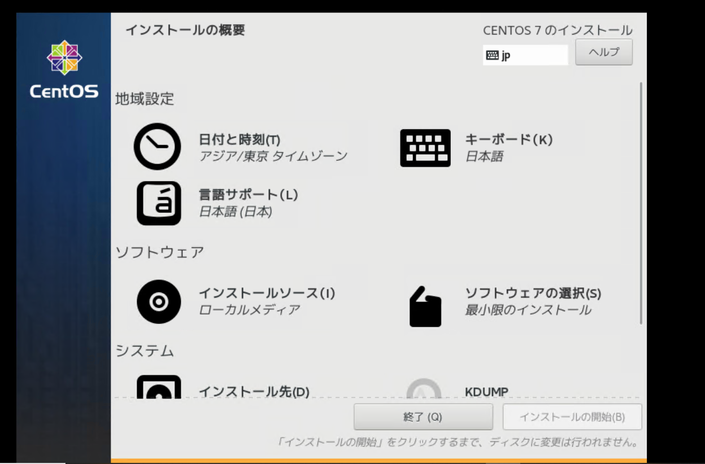Image resolution: width=705 pixels, height=464 pixels.
Task: Open 日付と時刻(T) settings
Action: click(x=240, y=139)
